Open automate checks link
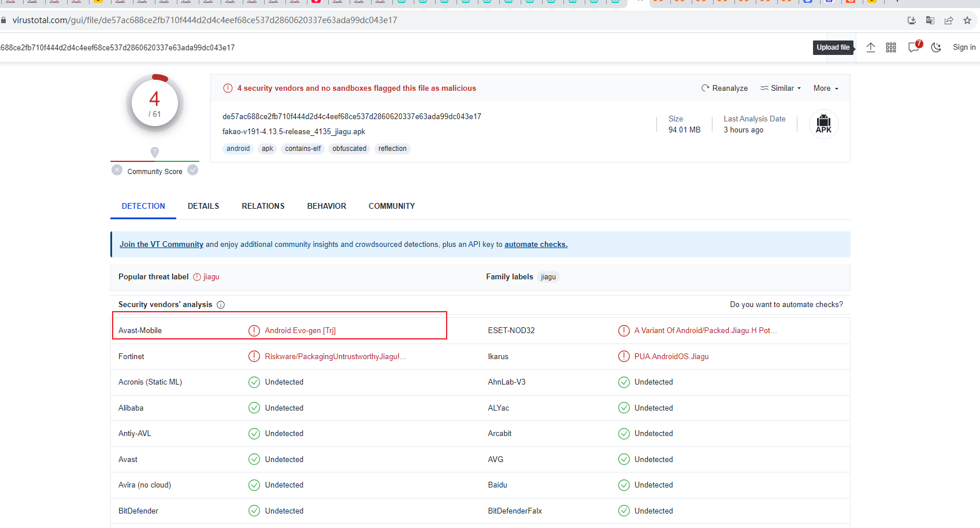This screenshot has height=528, width=980. (536, 245)
